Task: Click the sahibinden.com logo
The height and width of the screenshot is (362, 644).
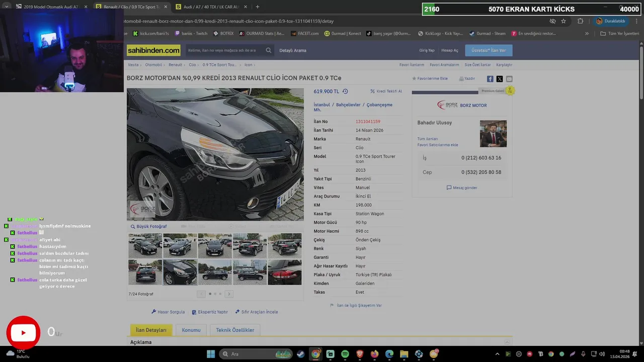Action: [x=153, y=50]
